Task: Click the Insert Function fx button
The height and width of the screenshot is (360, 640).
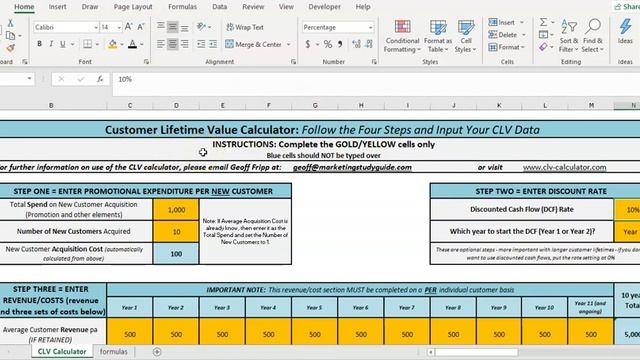Action: point(100,79)
